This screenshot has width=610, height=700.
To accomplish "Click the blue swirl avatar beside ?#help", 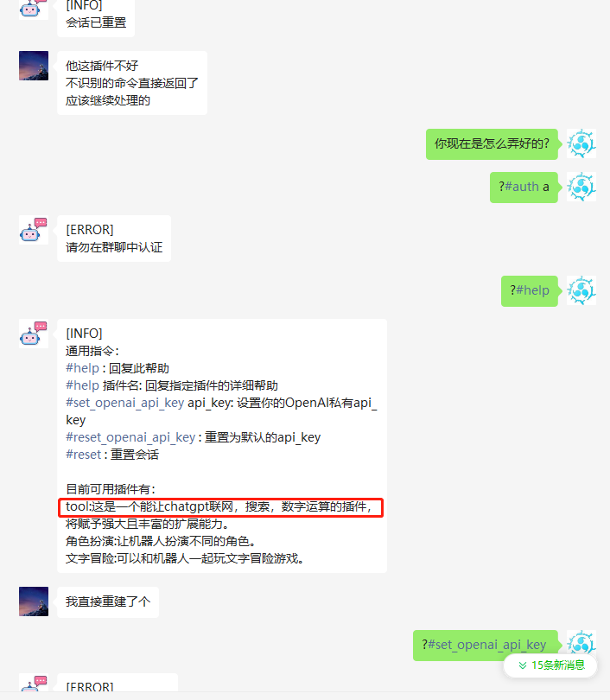I will pos(581,290).
